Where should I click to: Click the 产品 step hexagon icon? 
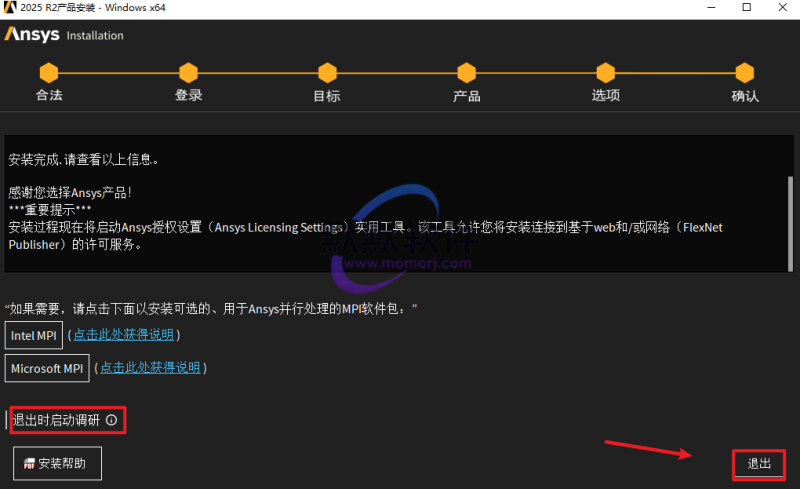(x=466, y=73)
